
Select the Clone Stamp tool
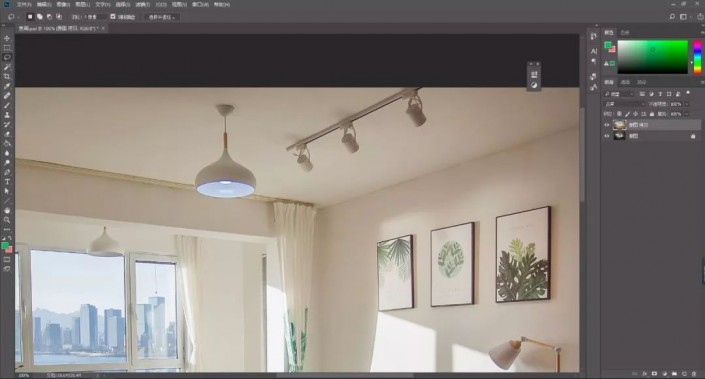tap(7, 115)
